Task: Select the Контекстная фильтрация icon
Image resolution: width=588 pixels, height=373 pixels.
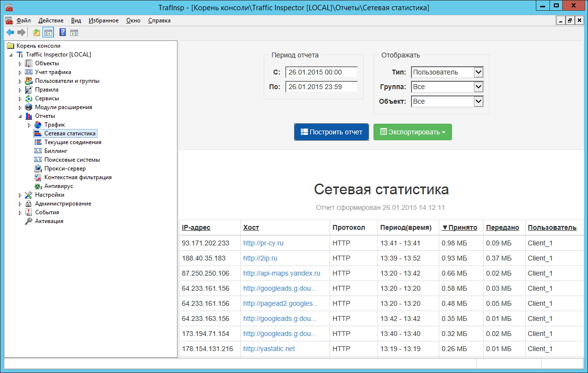Action: tap(38, 177)
